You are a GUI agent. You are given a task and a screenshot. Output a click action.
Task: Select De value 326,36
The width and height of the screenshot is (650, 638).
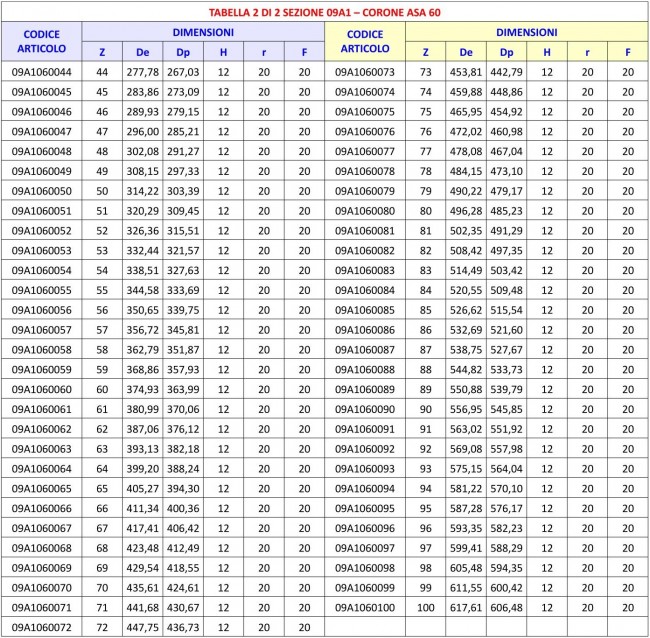(x=143, y=230)
